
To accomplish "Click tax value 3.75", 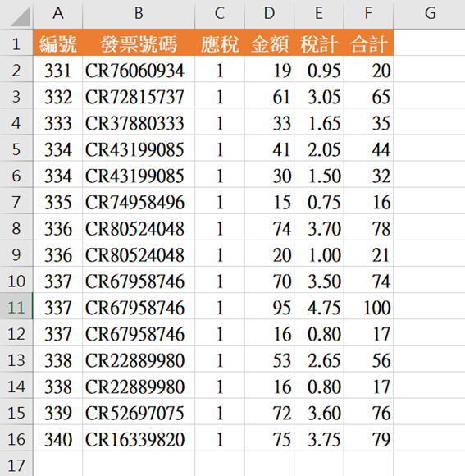I will pyautogui.click(x=319, y=437).
